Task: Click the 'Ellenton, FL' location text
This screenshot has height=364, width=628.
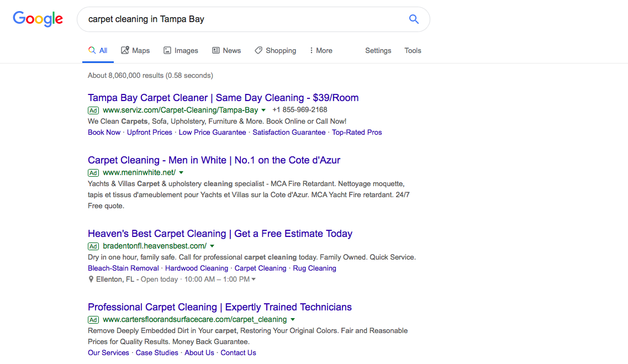Action: tap(115, 279)
